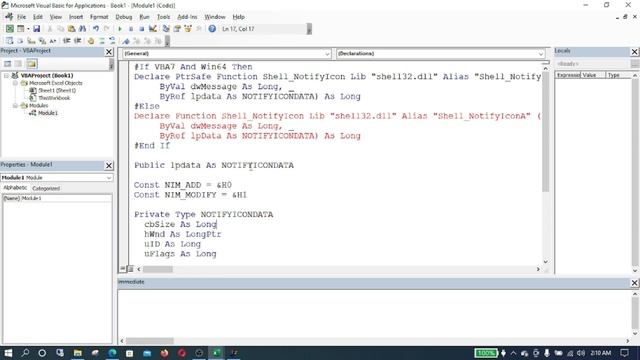Click the code editor horizontal scrollbar thumb
This screenshot has height=360, width=640.
coord(158,269)
